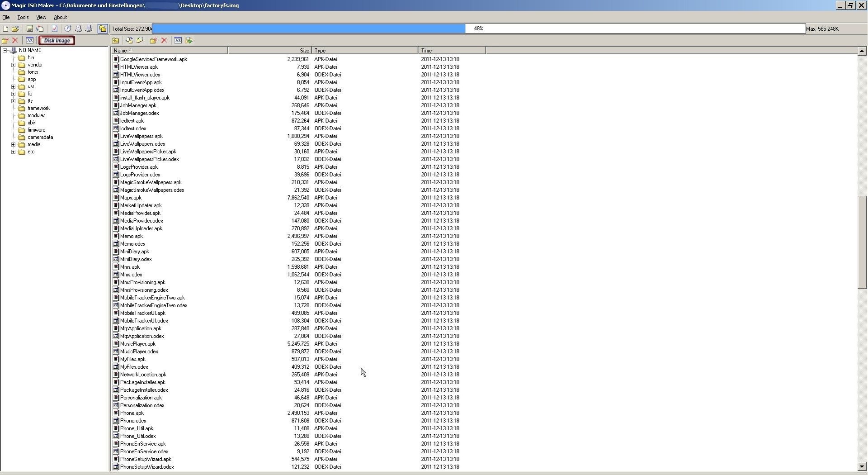The image size is (868, 475).
Task: Select the app folder in tree
Action: click(x=32, y=79)
